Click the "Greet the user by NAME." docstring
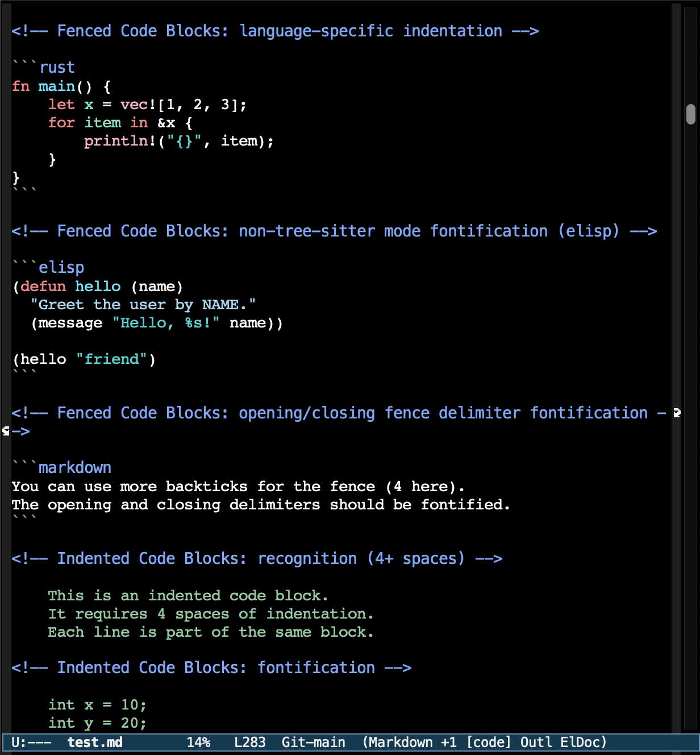This screenshot has height=755, width=700. tap(143, 305)
